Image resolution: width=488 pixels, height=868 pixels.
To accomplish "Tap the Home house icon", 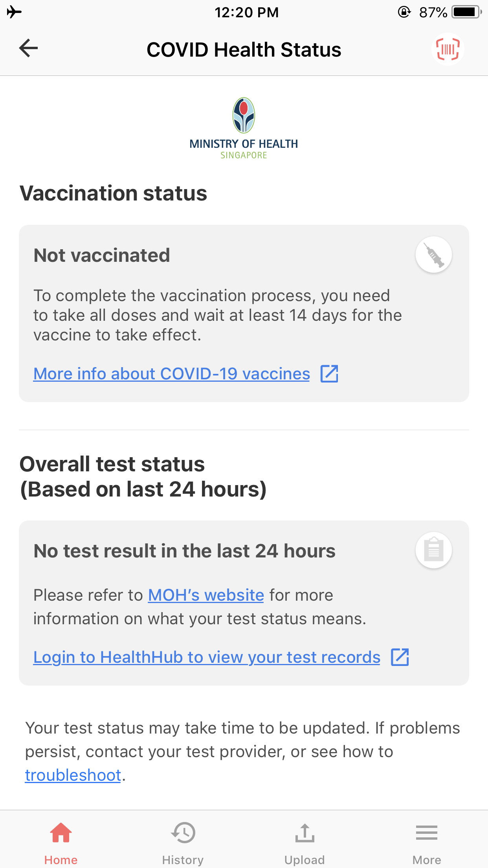I will (x=61, y=833).
